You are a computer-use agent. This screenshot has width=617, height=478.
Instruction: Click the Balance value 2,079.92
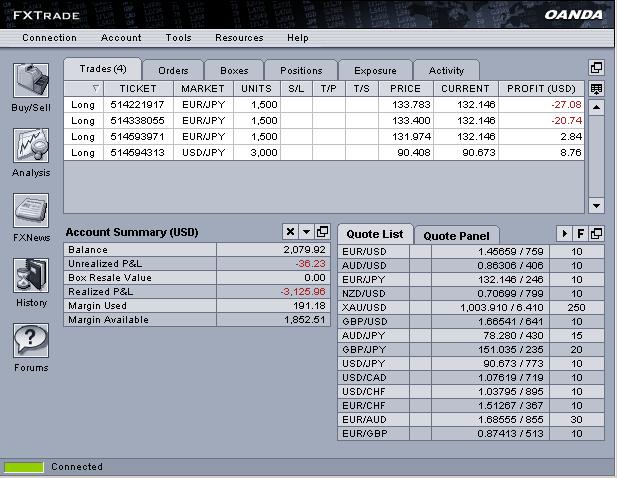(x=304, y=249)
